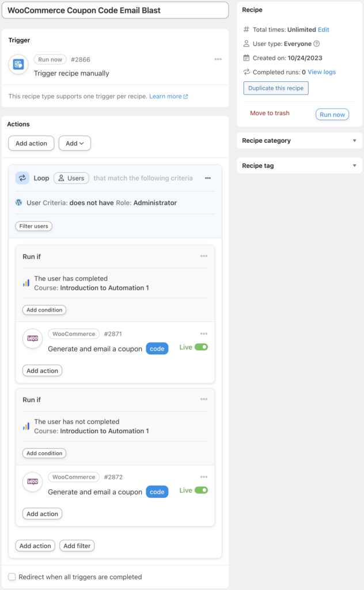Open the Add dropdown under Actions
Viewport: 364px width, 590px height.
point(75,143)
